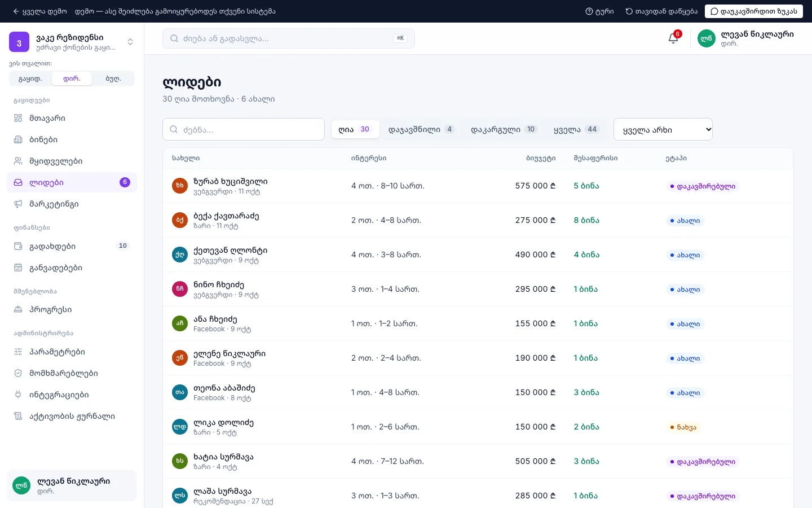Click the leads ძებნა search field
The height and width of the screenshot is (508, 812).
coord(244,129)
